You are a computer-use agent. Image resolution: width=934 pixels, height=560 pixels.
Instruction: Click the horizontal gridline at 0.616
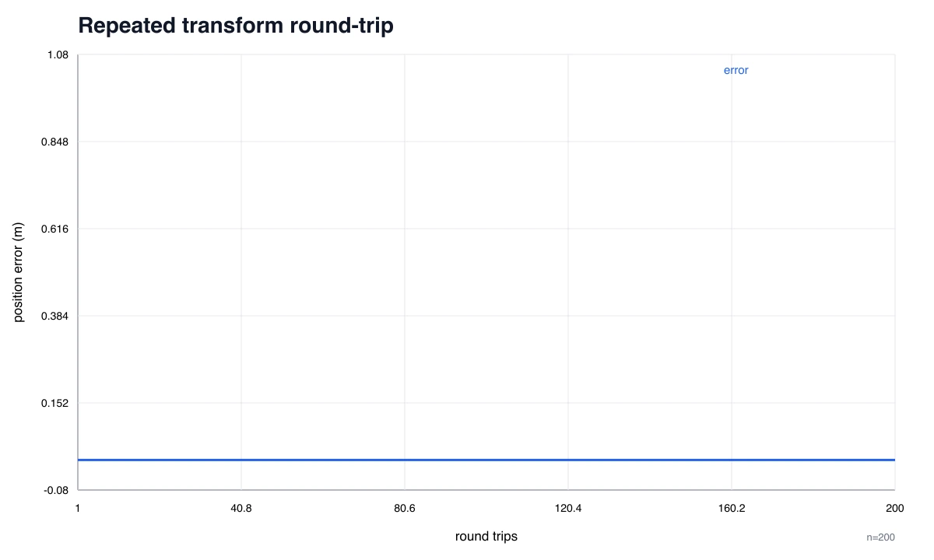tap(486, 229)
